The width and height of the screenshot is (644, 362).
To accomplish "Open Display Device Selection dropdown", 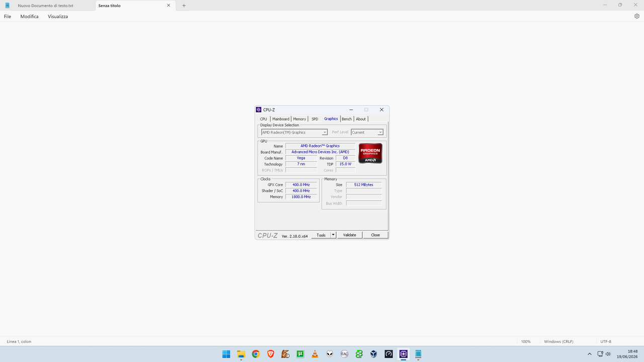I will click(x=294, y=132).
